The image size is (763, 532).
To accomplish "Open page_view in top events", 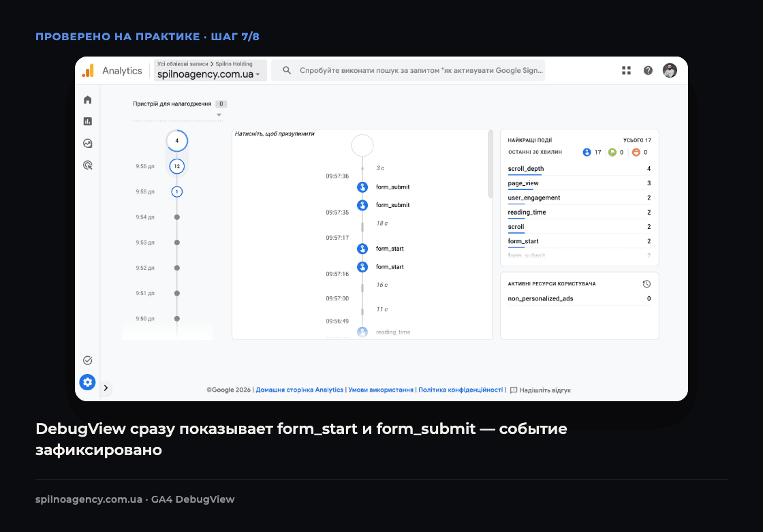I will tap(523, 183).
